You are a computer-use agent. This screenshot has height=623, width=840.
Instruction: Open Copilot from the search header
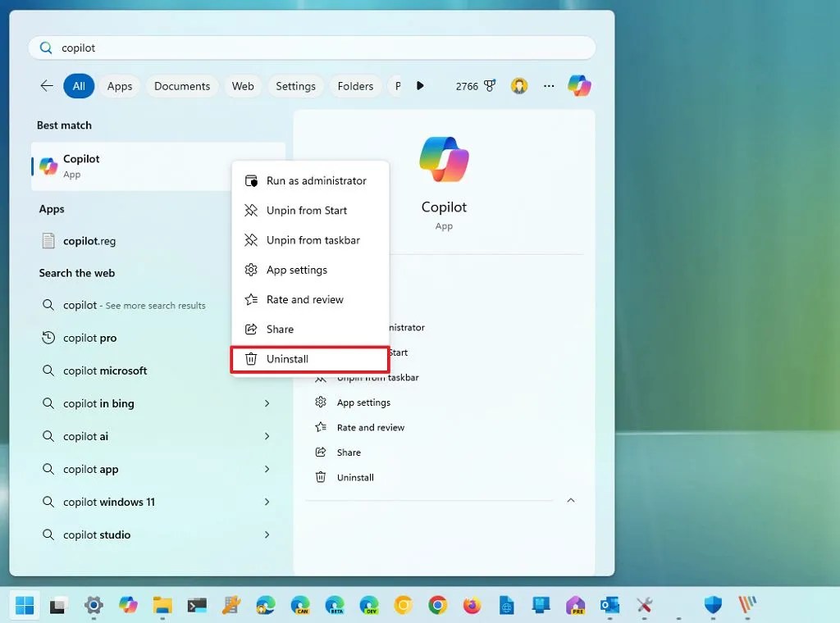[580, 85]
